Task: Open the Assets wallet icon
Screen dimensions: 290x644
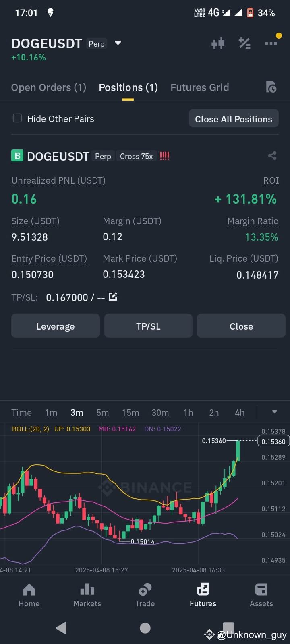Action: [261, 590]
